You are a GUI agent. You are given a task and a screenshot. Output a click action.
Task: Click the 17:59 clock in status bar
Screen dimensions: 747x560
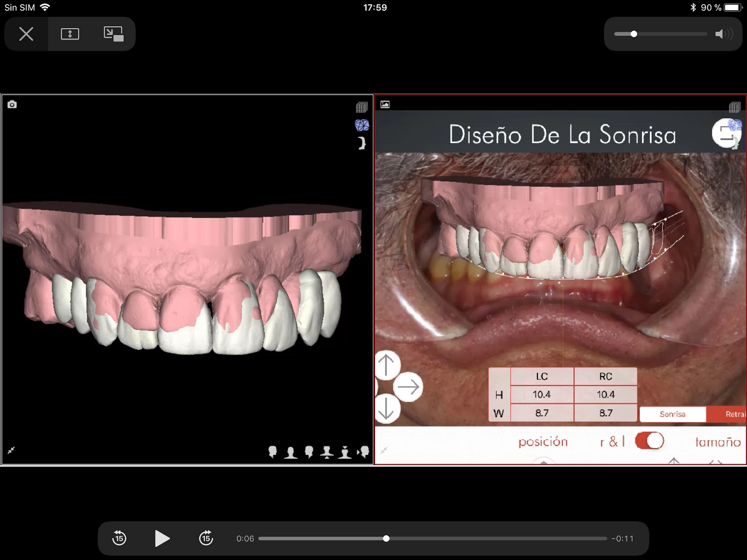pyautogui.click(x=375, y=7)
